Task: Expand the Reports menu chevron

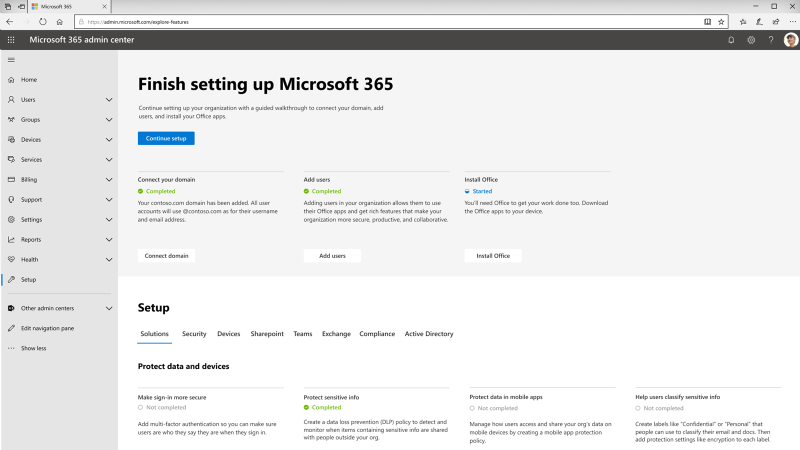Action: 109,239
